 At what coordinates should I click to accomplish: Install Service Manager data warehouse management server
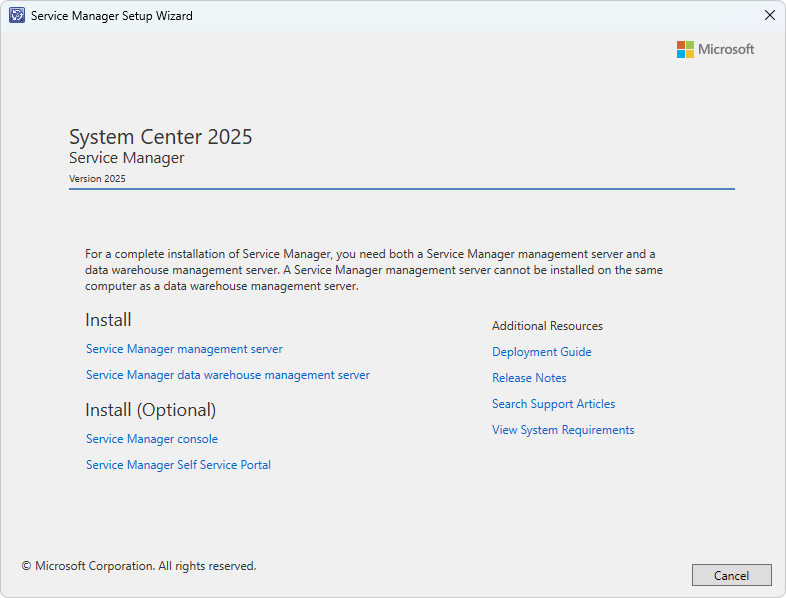click(x=228, y=375)
